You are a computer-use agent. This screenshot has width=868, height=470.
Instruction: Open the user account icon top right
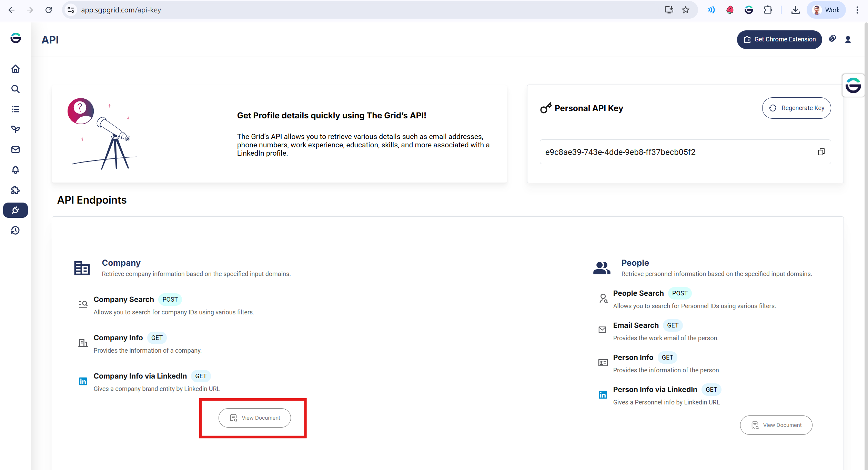848,39
